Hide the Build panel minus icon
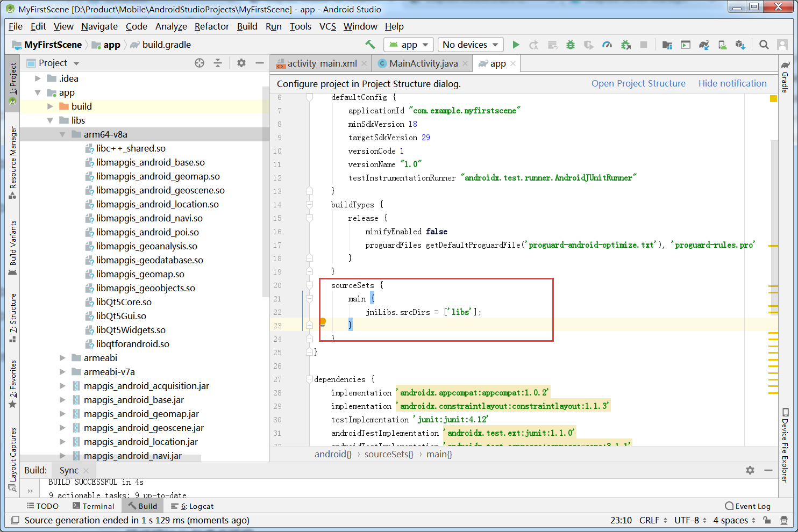 coord(768,470)
